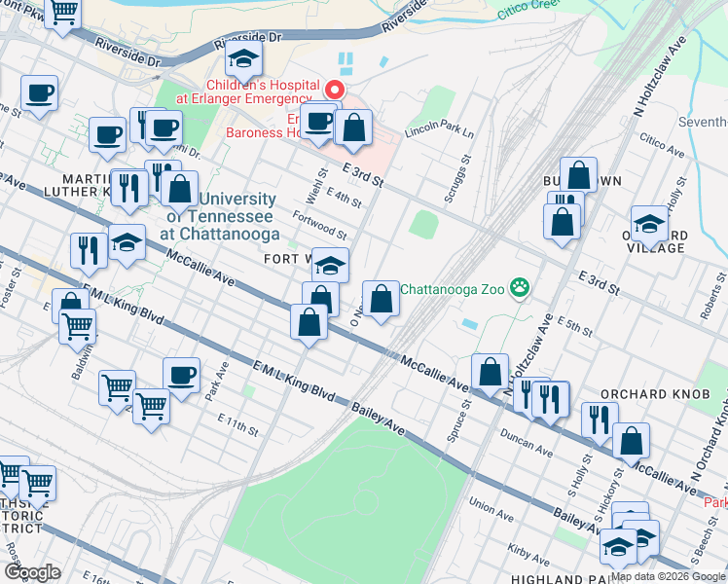
Task: Click shopping bag marker near S Hickory St
Action: pyautogui.click(x=631, y=442)
